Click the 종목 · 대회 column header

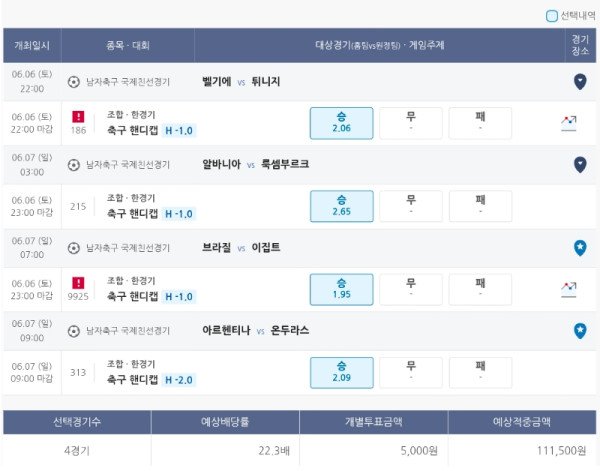click(x=128, y=46)
